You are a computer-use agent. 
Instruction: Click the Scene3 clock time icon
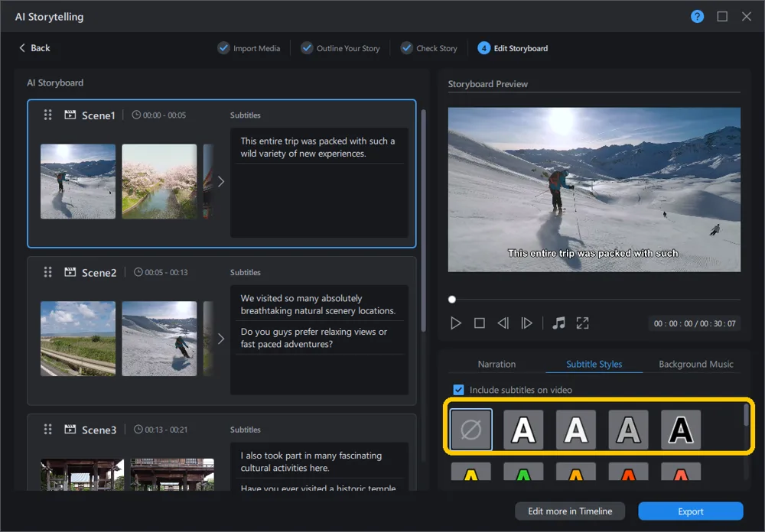[138, 429]
